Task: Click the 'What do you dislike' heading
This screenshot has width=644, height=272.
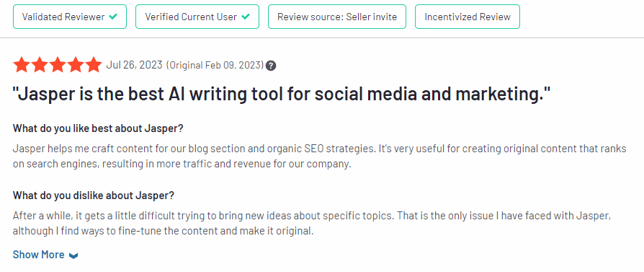Action: pyautogui.click(x=93, y=195)
